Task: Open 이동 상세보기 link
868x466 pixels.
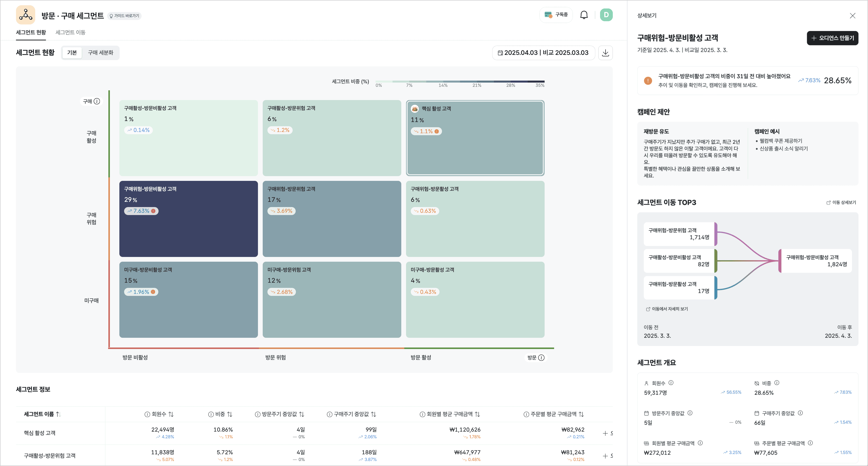Action: point(841,202)
